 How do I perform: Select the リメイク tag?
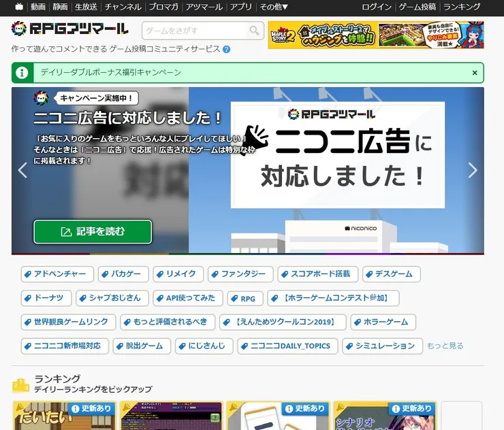coord(178,274)
